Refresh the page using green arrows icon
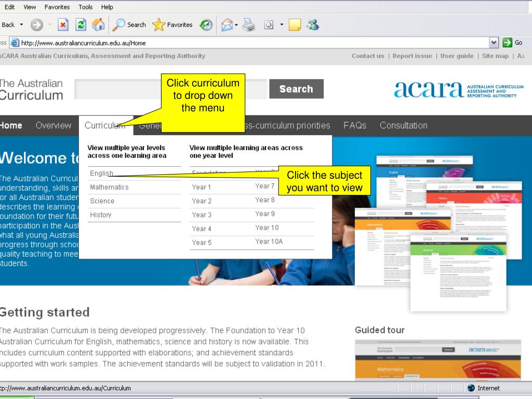Screen dimensions: 532x399 coord(81,25)
